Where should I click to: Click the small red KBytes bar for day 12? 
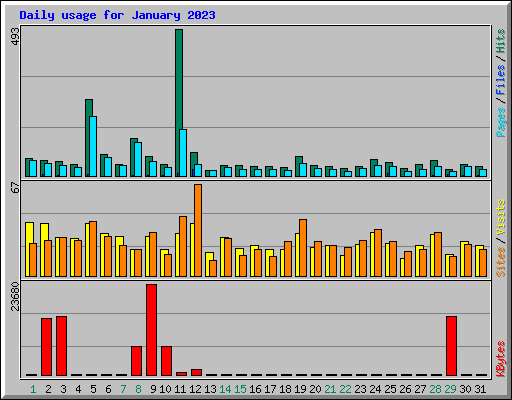[196, 372]
